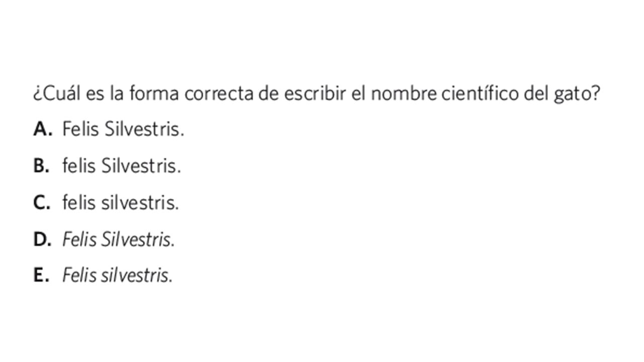Image resolution: width=644 pixels, height=362 pixels.
Task: Select answer option letter C
Action: click(42, 203)
